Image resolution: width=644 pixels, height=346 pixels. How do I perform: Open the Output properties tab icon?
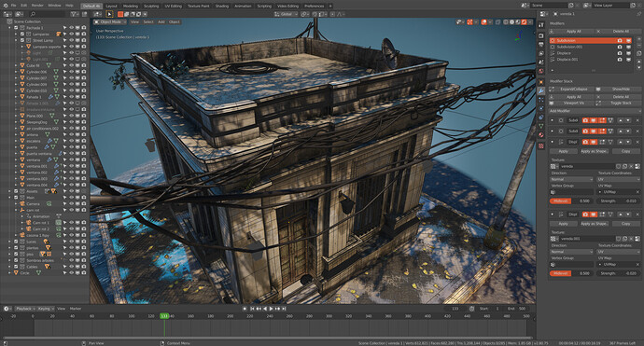(541, 45)
